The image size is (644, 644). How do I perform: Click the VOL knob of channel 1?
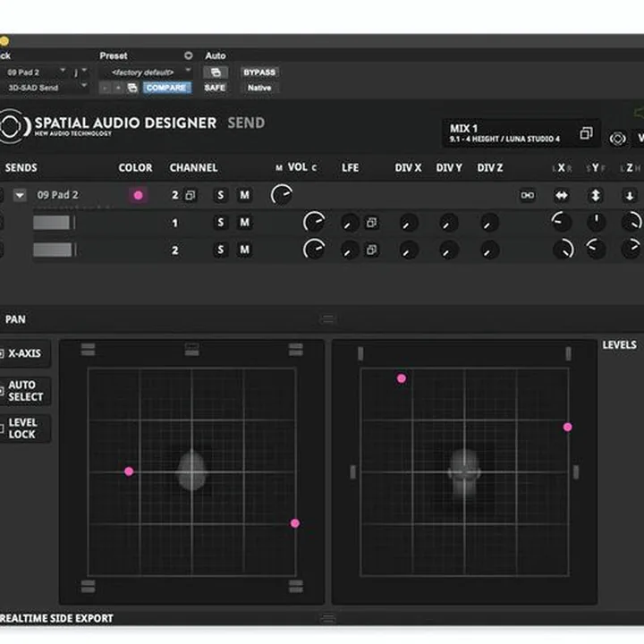[x=314, y=222]
